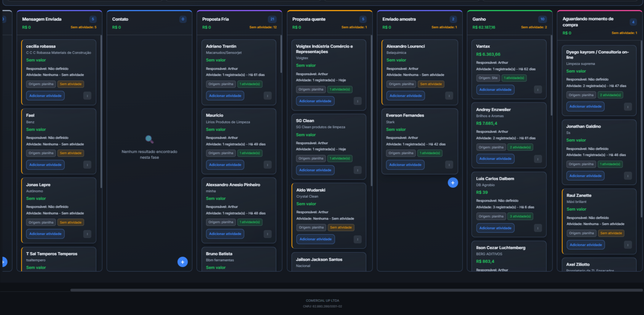Click the Proposta quente column header

(309, 19)
